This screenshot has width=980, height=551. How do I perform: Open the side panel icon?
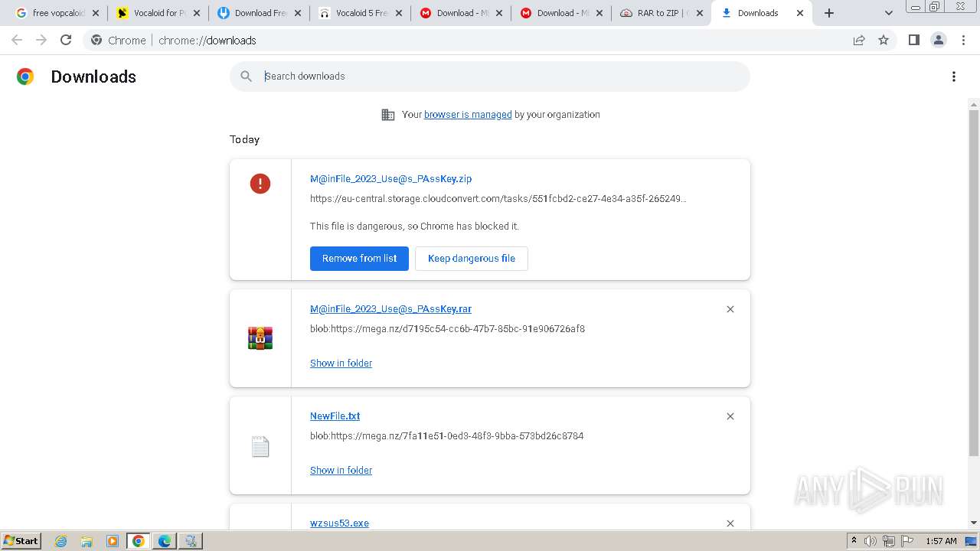tap(914, 40)
